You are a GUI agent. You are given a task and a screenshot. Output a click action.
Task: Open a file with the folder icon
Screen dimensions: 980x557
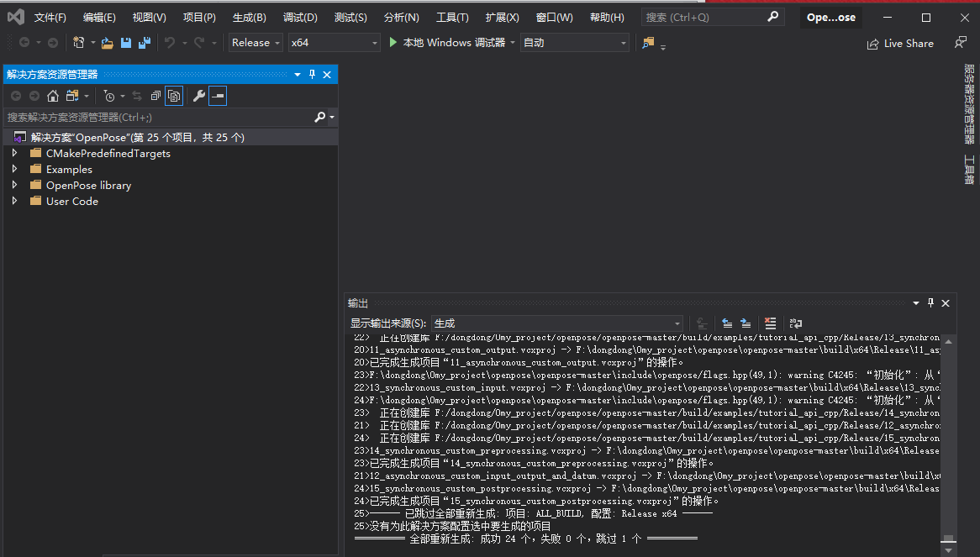108,43
